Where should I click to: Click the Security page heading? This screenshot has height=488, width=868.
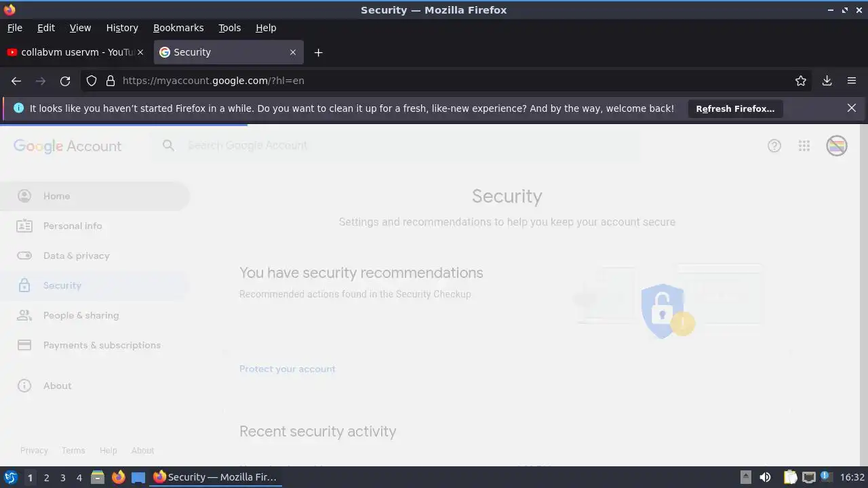coord(507,196)
